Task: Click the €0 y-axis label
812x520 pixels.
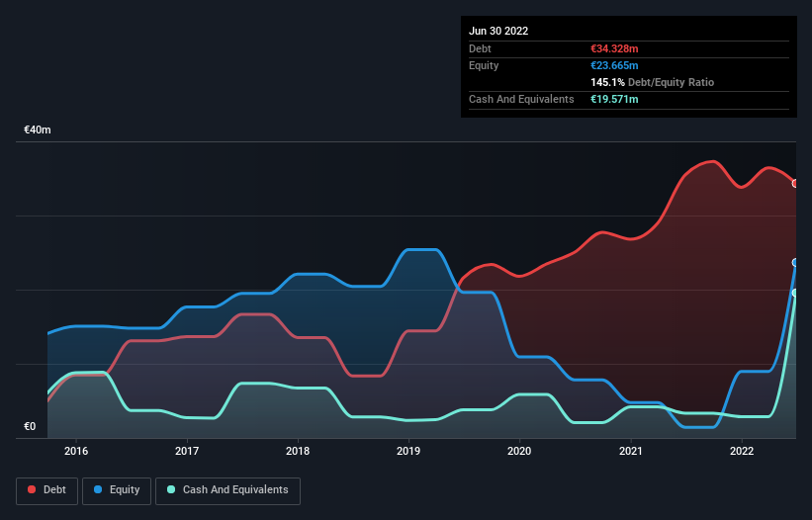Action: (30, 426)
